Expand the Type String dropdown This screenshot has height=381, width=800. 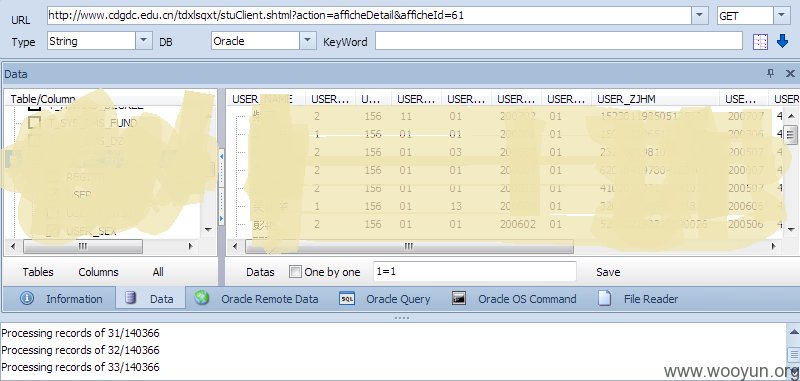pyautogui.click(x=144, y=41)
